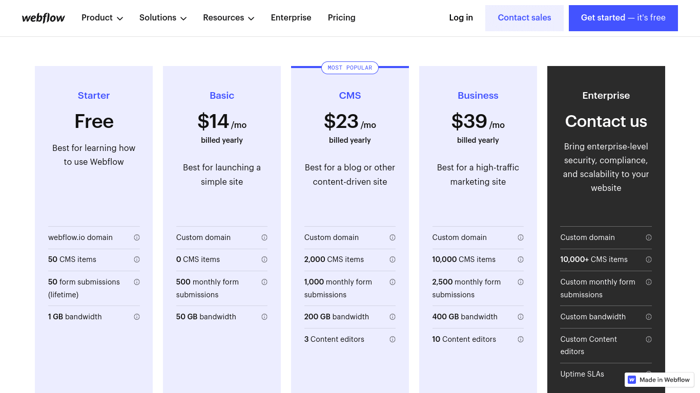Show info for 2,000 CMS items

(x=392, y=259)
